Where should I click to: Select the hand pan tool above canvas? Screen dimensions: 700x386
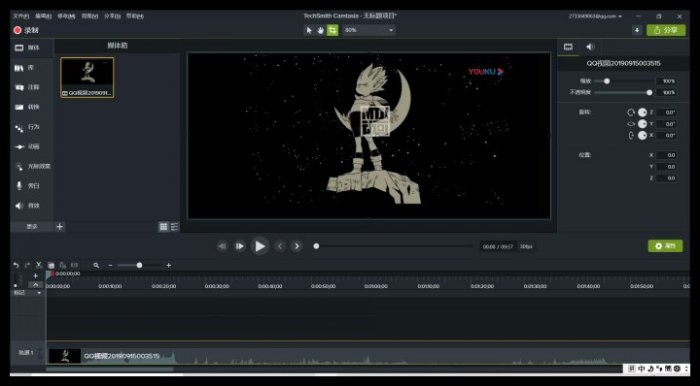[321, 30]
